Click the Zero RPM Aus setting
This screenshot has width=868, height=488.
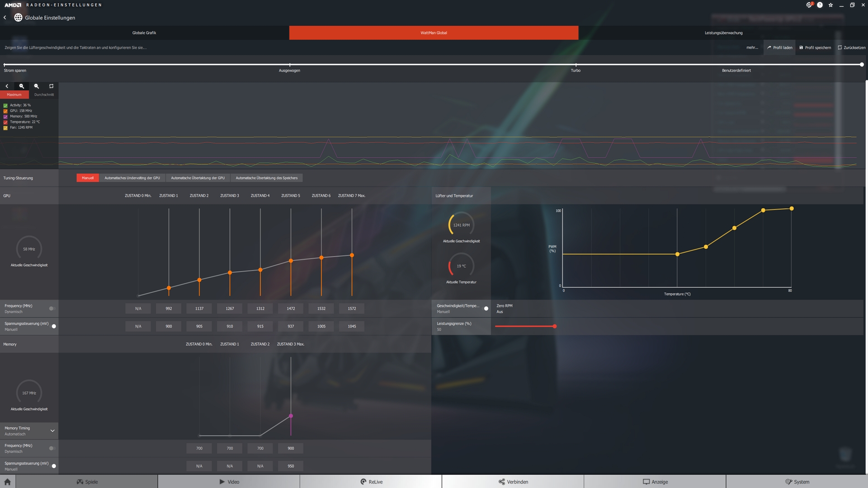tap(505, 309)
